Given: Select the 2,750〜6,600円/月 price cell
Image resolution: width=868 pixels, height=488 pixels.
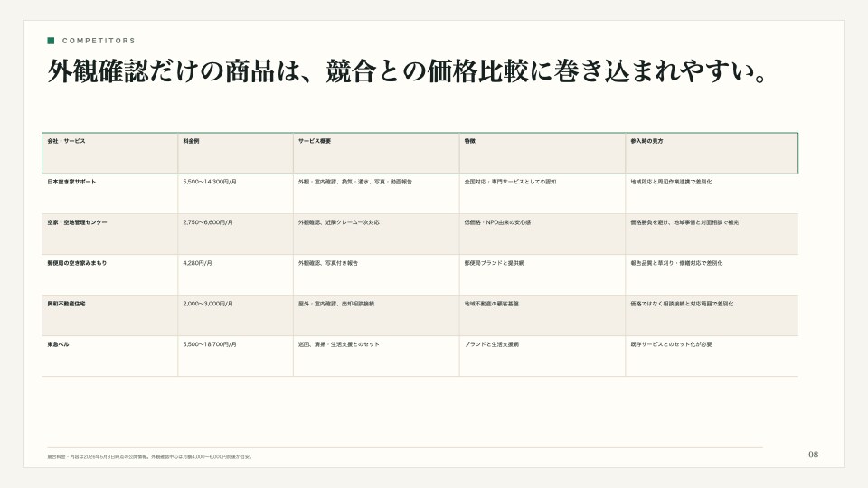Looking at the screenshot, I should pyautogui.click(x=235, y=234).
